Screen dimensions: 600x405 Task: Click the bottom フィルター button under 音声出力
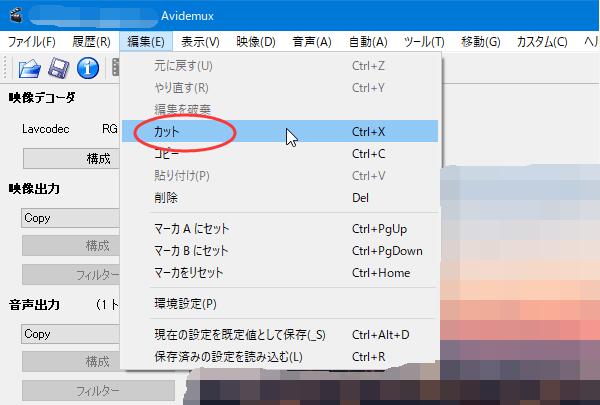point(98,390)
